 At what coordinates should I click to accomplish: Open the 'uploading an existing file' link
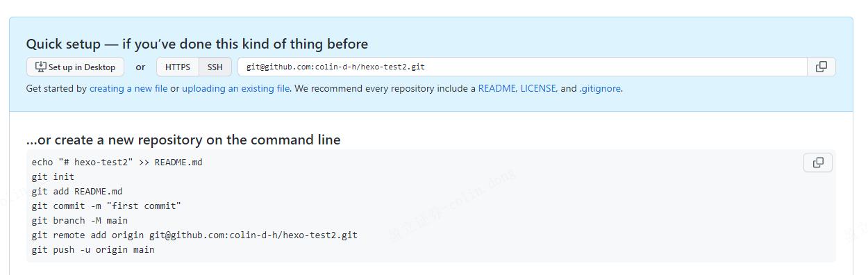click(x=236, y=89)
